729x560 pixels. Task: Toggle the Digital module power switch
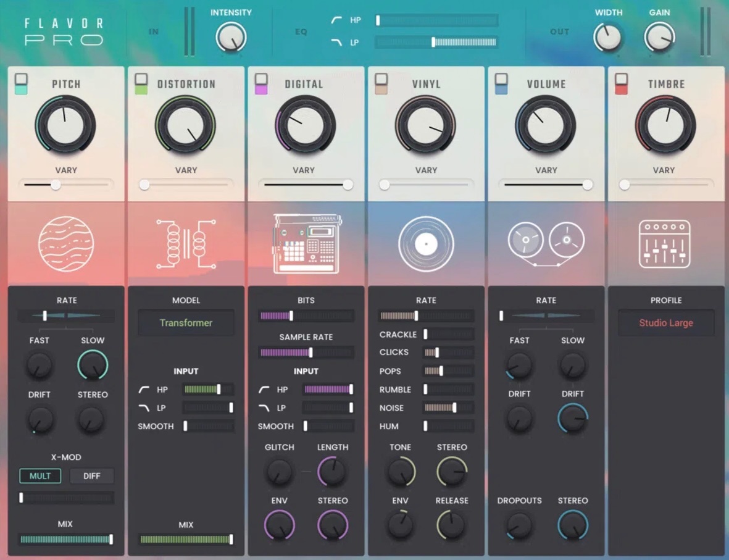coord(261,84)
